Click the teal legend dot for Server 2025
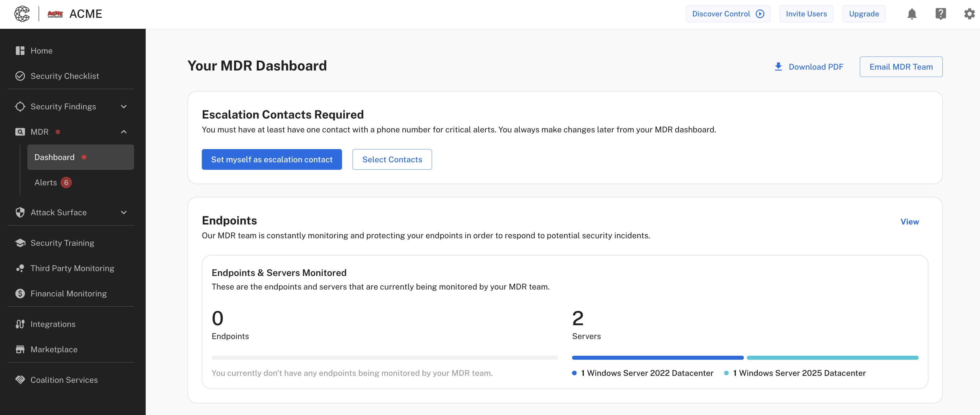Viewport: 980px width, 415px height. click(726, 373)
